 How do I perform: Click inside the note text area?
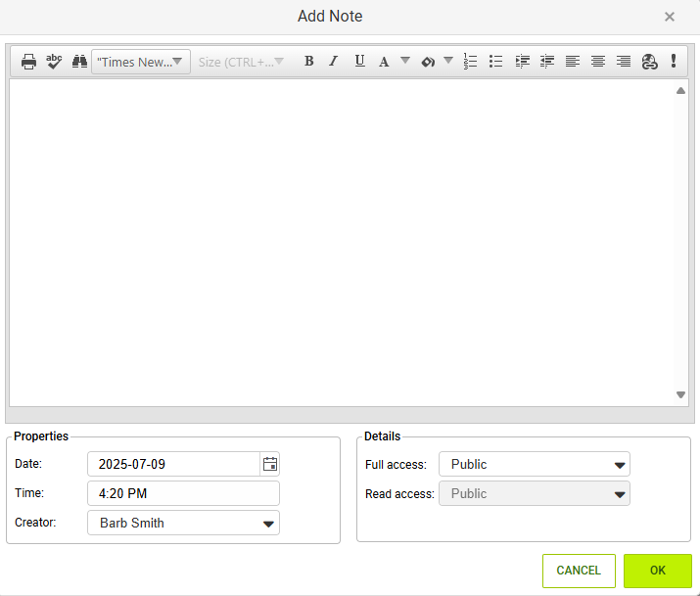pos(342,243)
